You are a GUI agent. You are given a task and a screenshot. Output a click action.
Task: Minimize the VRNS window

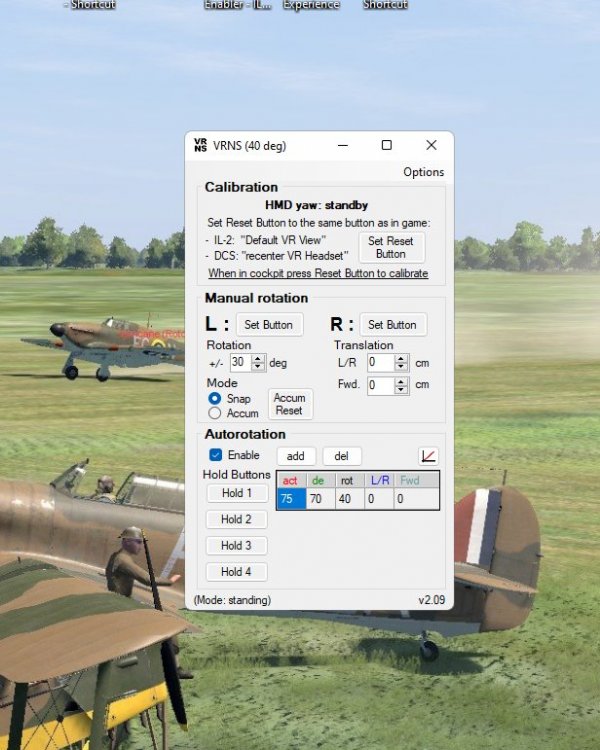(x=341, y=145)
